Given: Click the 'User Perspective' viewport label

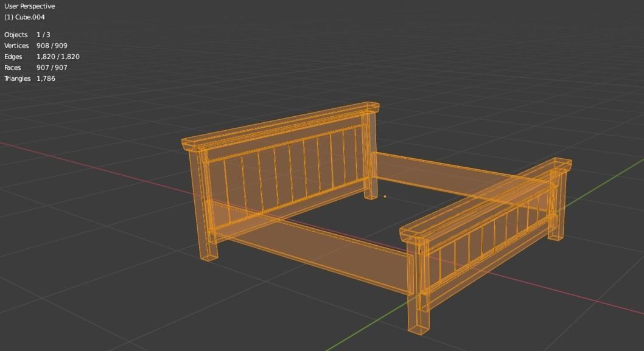Looking at the screenshot, I should [x=30, y=6].
